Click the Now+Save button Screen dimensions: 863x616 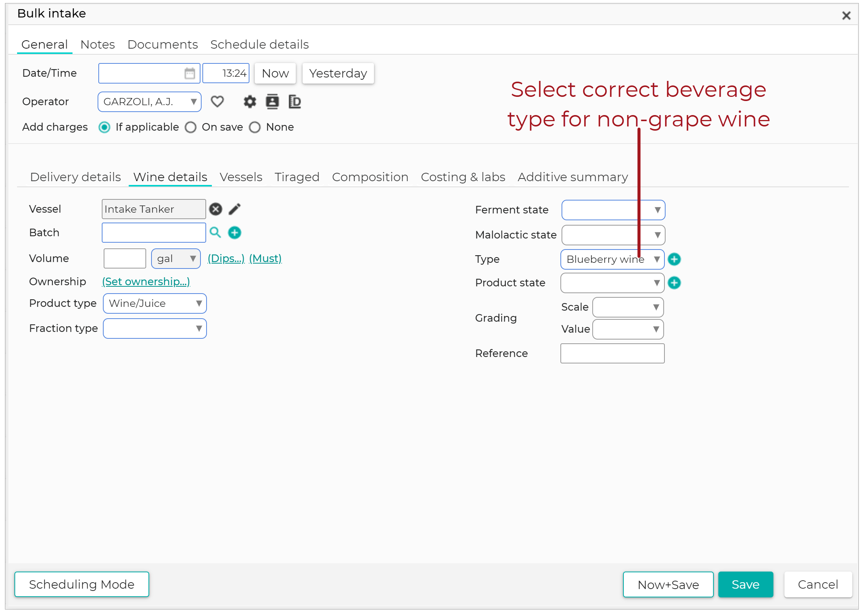pyautogui.click(x=668, y=585)
